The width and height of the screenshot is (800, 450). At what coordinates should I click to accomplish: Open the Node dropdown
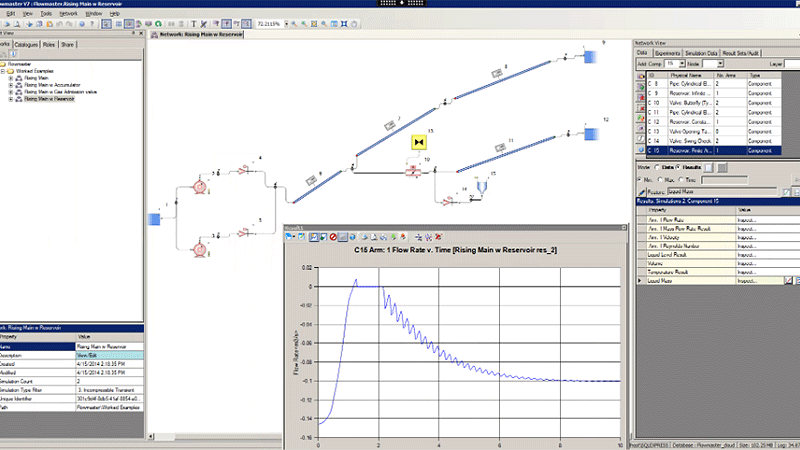[720, 64]
